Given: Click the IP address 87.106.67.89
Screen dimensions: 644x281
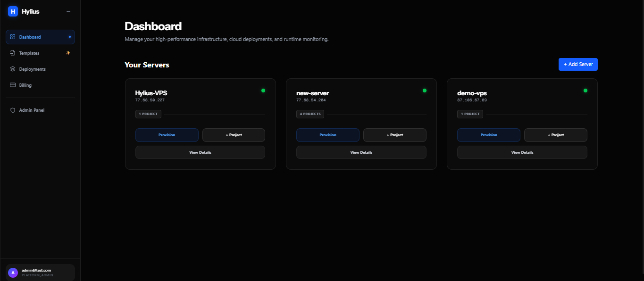Looking at the screenshot, I should pos(472,100).
